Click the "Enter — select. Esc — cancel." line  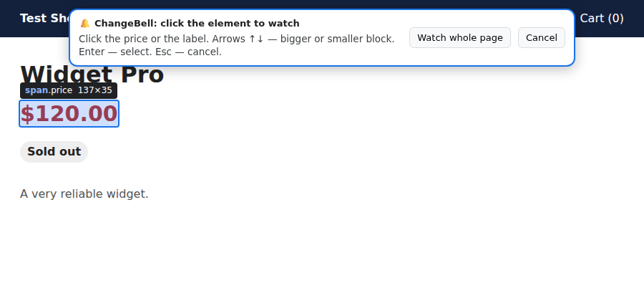[x=150, y=52]
